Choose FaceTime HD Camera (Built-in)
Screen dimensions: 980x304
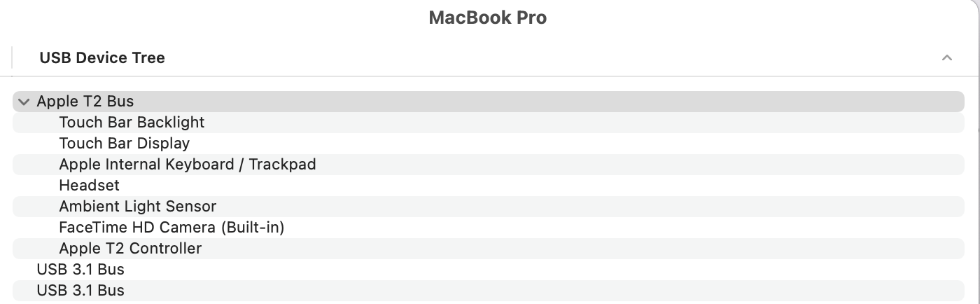pyautogui.click(x=171, y=228)
